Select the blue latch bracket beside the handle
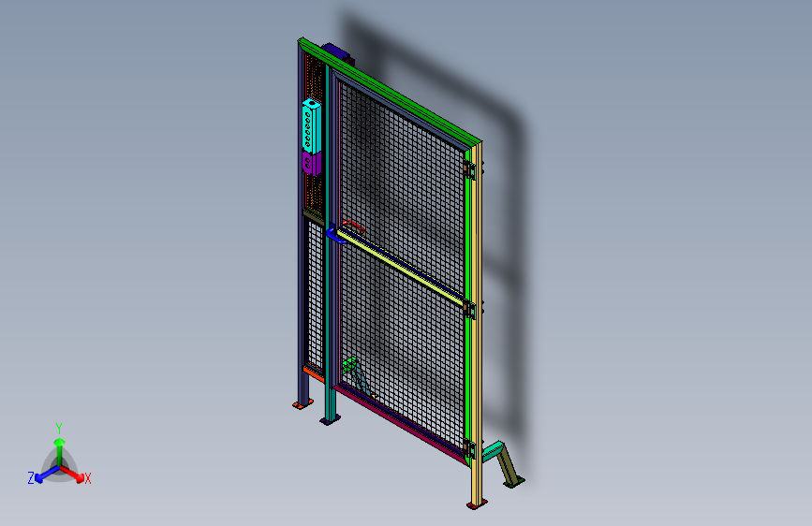Screen dimensions: 812x526 click(x=335, y=234)
